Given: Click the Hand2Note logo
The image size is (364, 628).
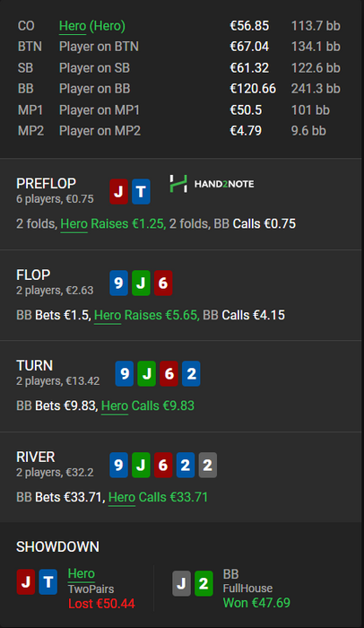Looking at the screenshot, I should (212, 184).
